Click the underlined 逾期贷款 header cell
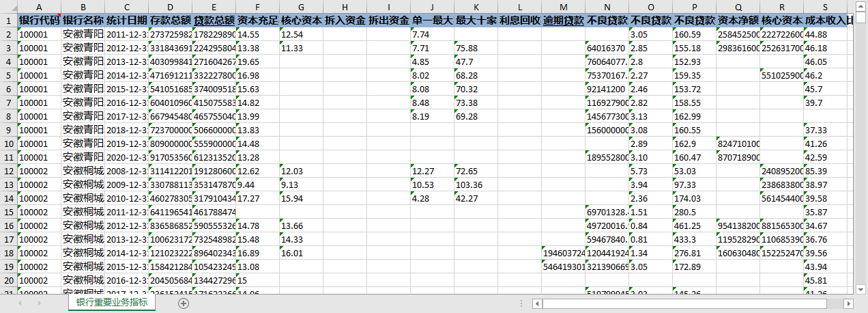This screenshot has width=868, height=313. point(563,21)
